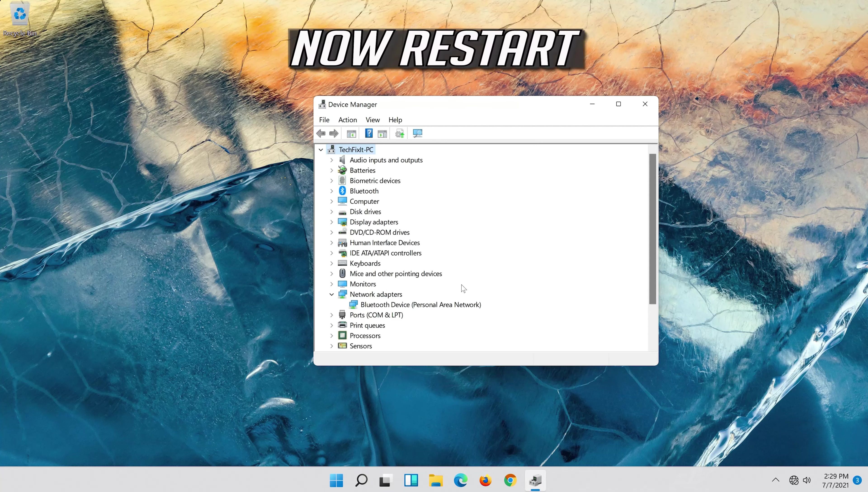868x492 pixels.
Task: Click the Print queues printer icon
Action: [342, 325]
